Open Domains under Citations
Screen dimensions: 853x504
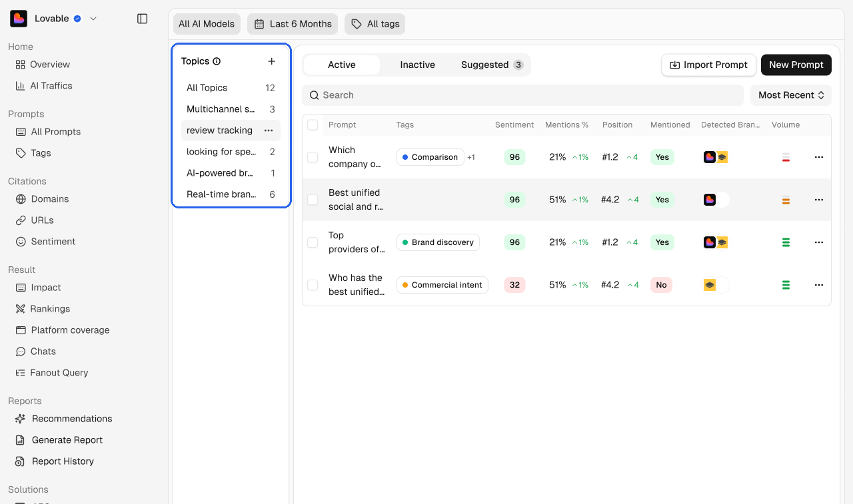coord(42,199)
